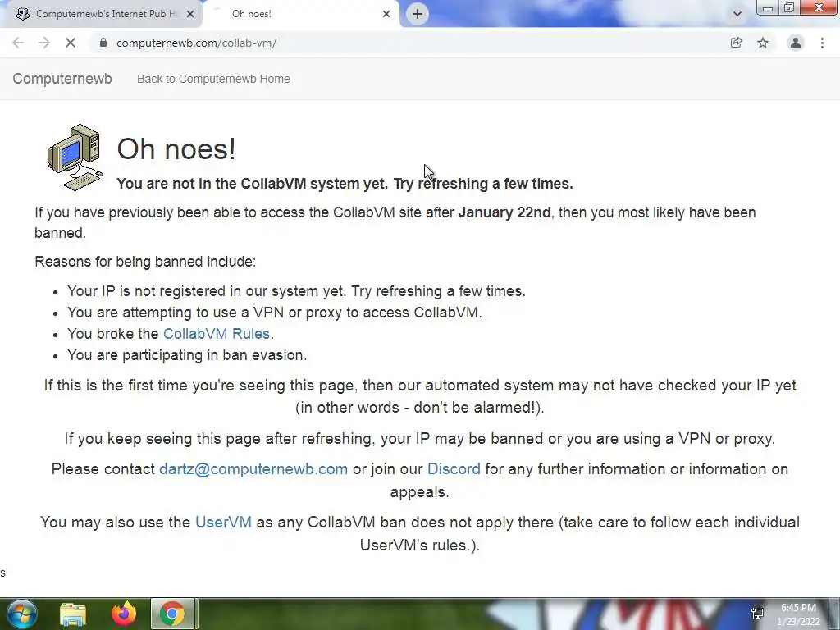Click the Oh noes! heading
Image resolution: width=840 pixels, height=630 pixels.
click(x=176, y=148)
